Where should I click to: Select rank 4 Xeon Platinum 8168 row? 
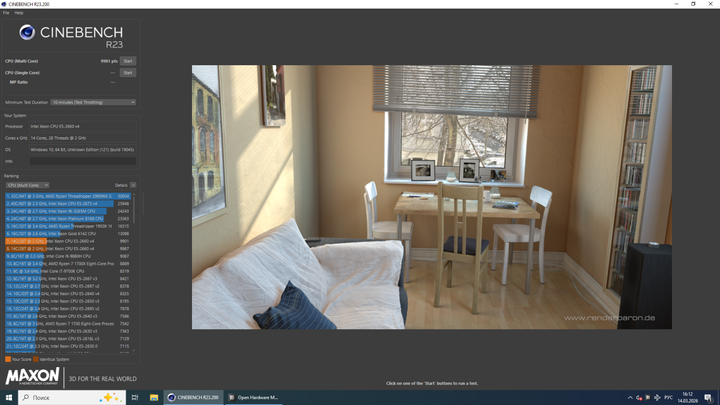tap(68, 219)
